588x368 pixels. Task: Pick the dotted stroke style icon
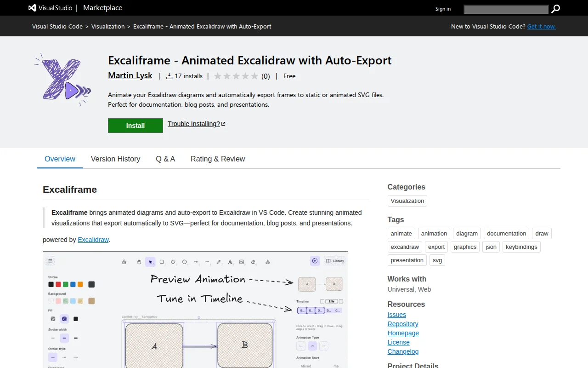click(x=76, y=357)
